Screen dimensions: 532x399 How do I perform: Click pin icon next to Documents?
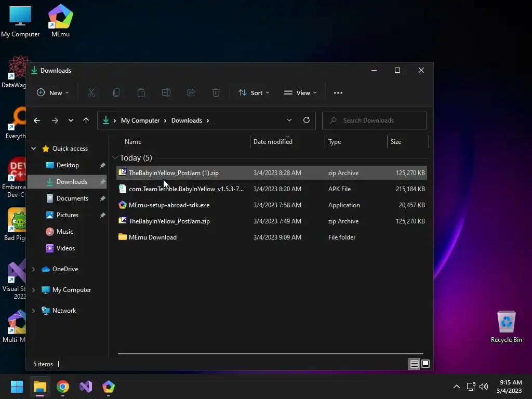[x=102, y=198]
